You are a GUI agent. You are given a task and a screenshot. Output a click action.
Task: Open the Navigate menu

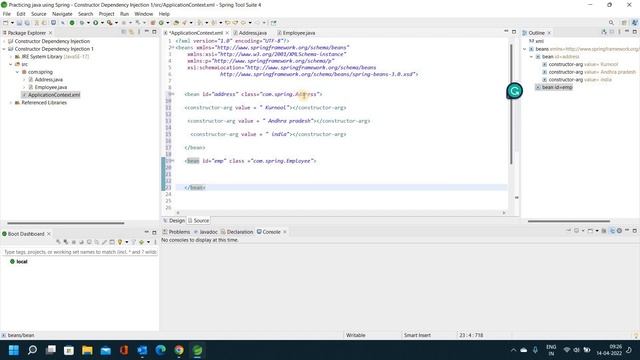click(x=62, y=14)
